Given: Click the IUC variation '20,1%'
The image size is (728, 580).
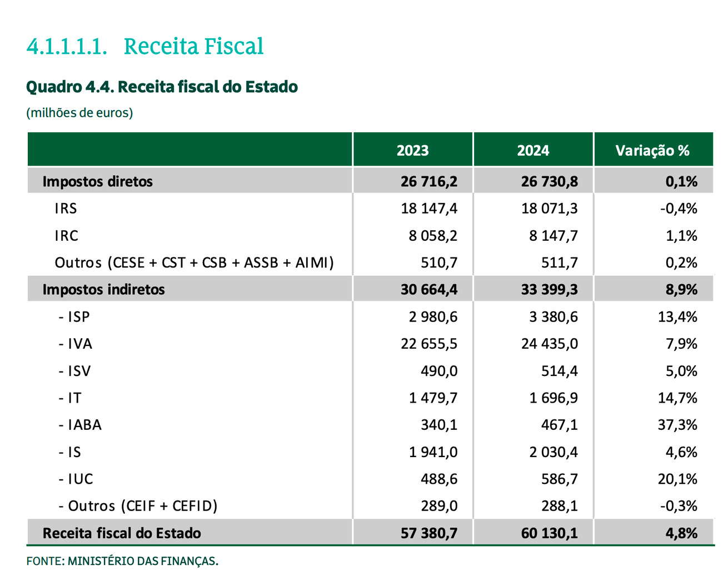Looking at the screenshot, I should pos(677,479).
